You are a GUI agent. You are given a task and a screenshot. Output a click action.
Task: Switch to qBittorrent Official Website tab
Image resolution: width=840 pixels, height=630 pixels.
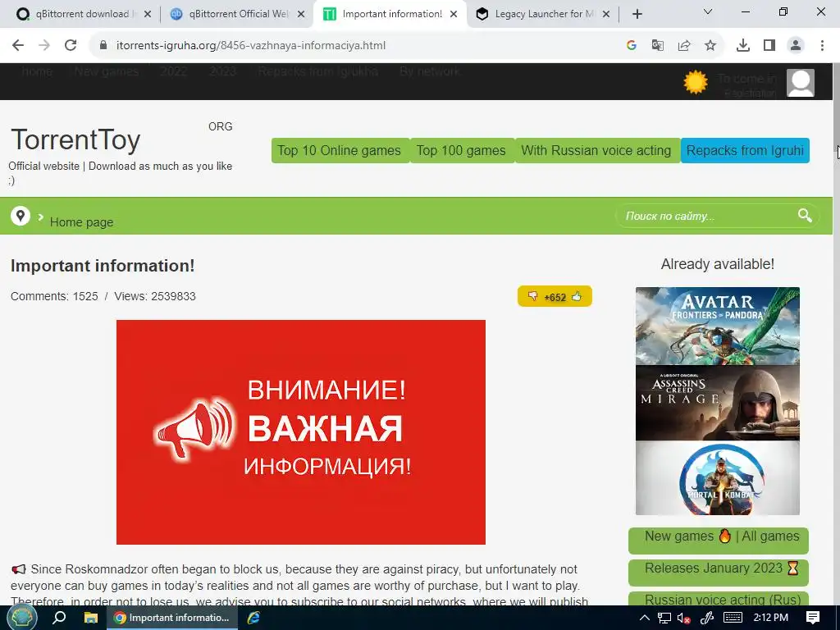(x=231, y=14)
